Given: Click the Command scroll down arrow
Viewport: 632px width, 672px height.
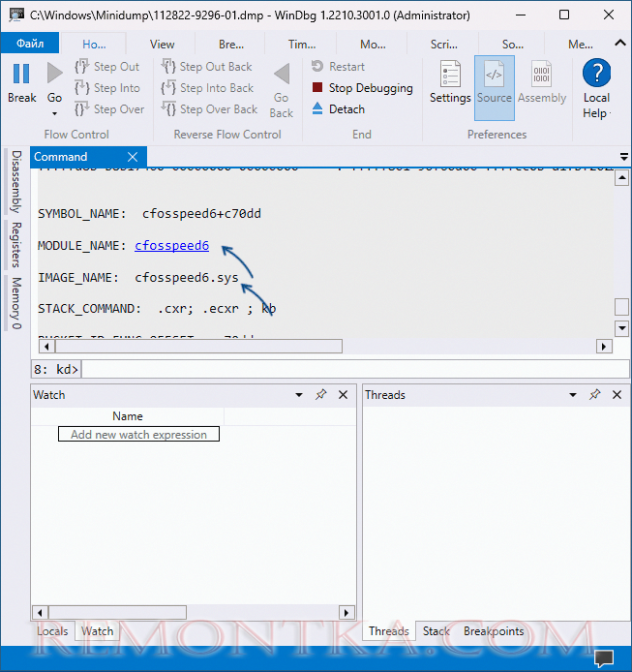Looking at the screenshot, I should [621, 328].
